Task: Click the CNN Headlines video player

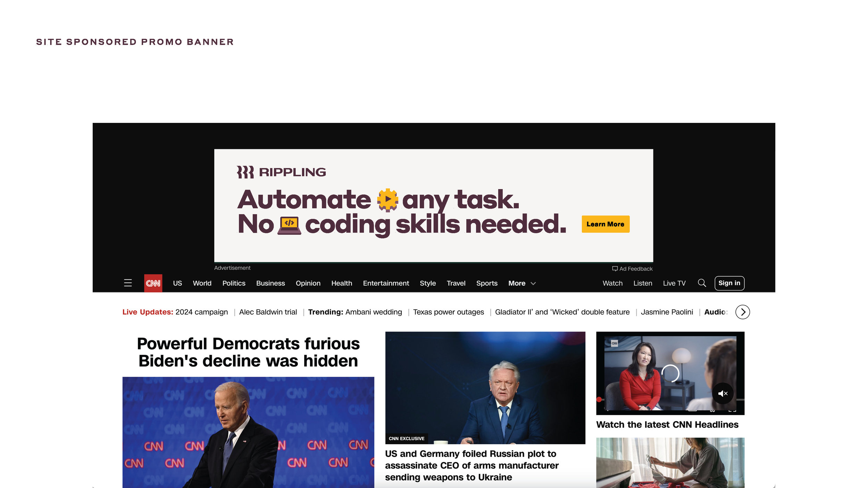Action: (x=670, y=373)
